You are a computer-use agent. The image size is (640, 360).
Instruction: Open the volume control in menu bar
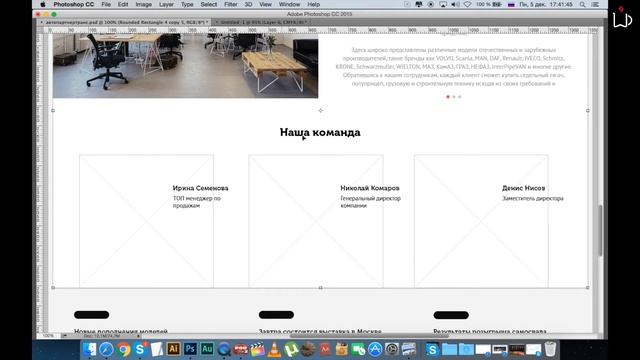[456, 4]
